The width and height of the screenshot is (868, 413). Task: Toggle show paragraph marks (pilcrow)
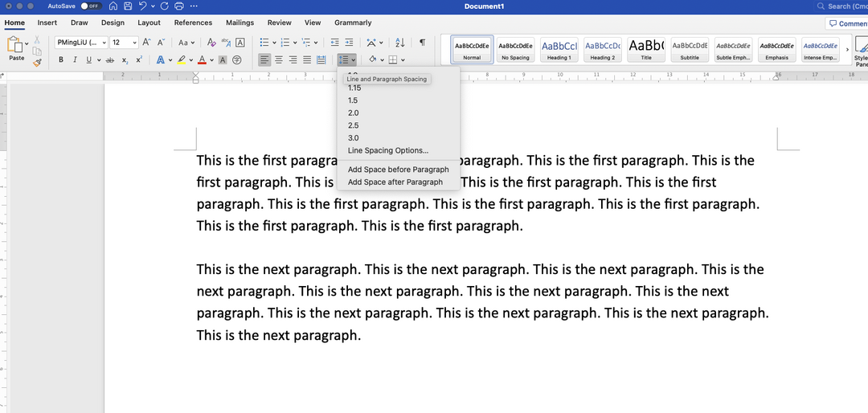(x=422, y=43)
